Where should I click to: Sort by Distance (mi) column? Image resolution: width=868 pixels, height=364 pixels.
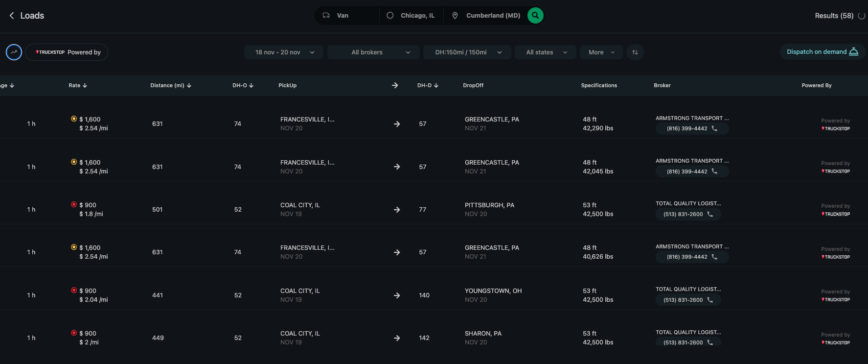tap(171, 85)
